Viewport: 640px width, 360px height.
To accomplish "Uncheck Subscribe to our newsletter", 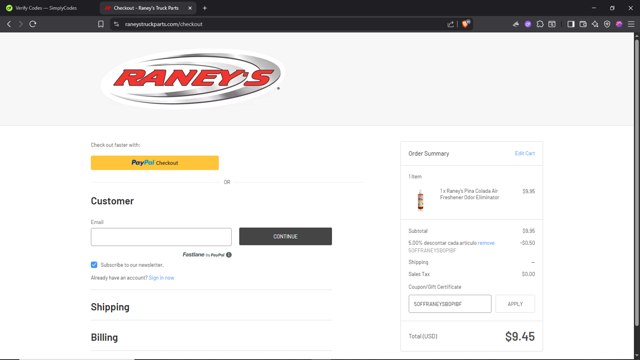I will (x=94, y=265).
